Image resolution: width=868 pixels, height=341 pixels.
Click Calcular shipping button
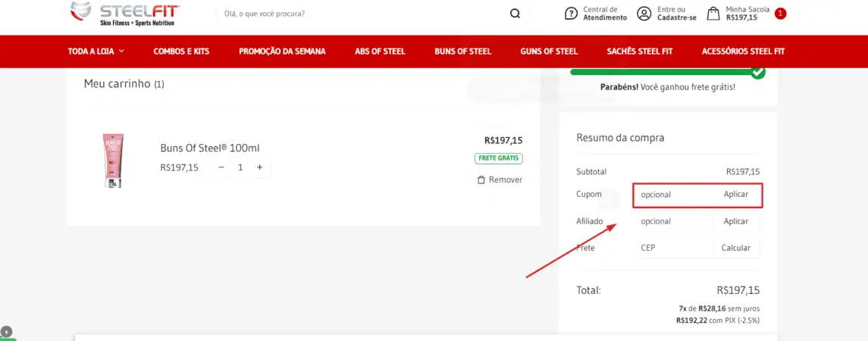[x=736, y=248]
